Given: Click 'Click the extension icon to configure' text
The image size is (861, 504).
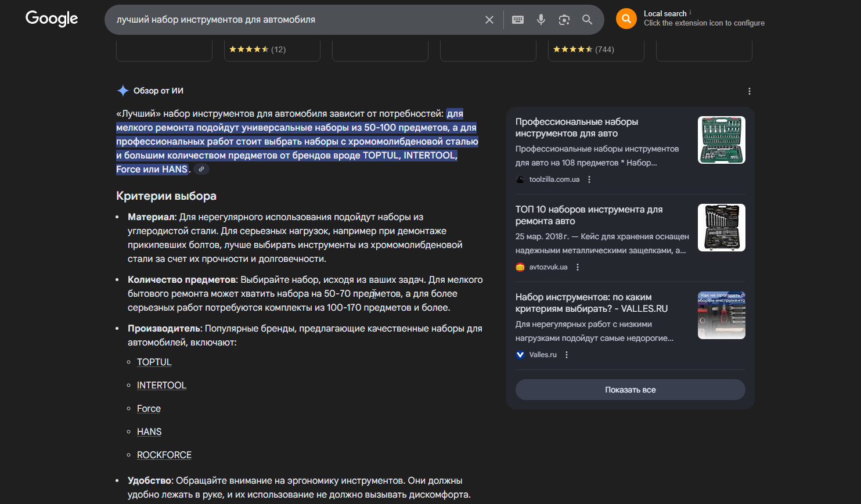Looking at the screenshot, I should (x=704, y=23).
